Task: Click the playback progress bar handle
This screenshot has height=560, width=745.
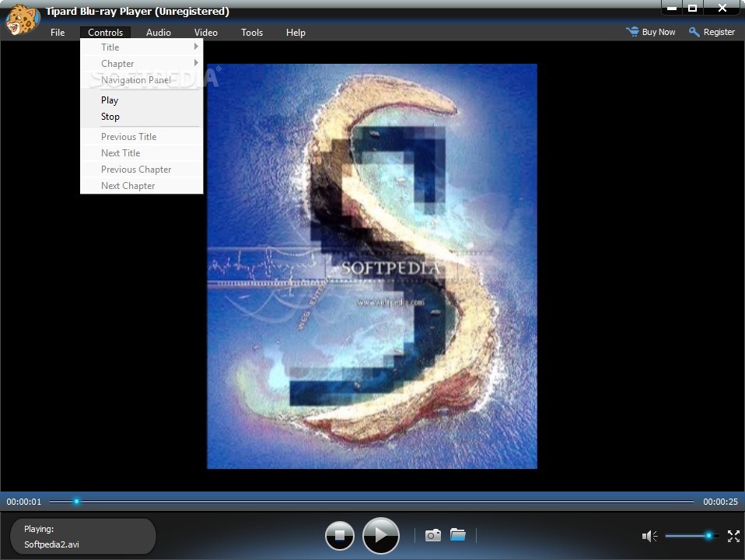Action: coord(76,501)
